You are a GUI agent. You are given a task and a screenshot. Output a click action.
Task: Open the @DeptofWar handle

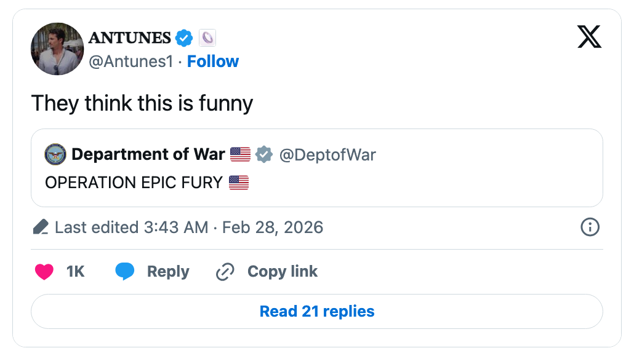coord(327,155)
